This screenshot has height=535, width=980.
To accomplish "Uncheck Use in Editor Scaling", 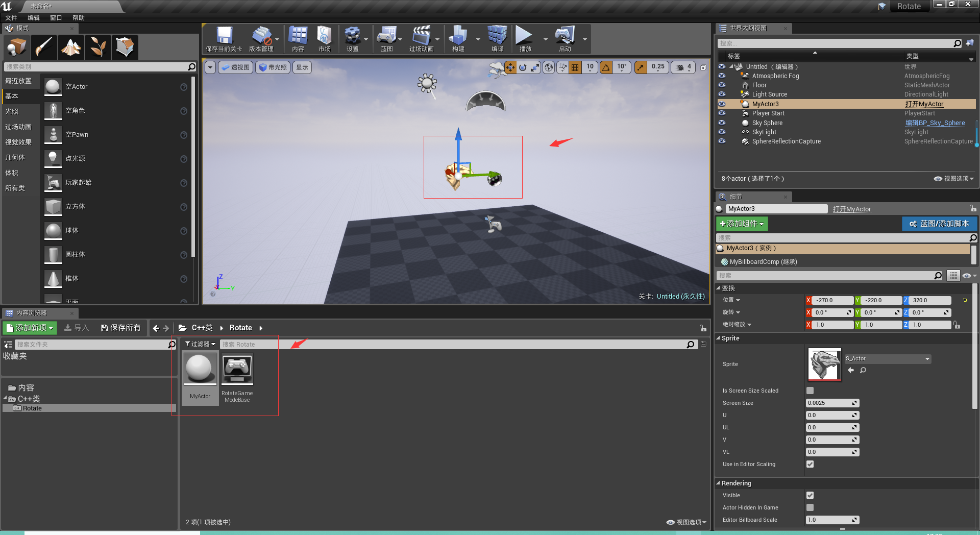I will coord(810,464).
